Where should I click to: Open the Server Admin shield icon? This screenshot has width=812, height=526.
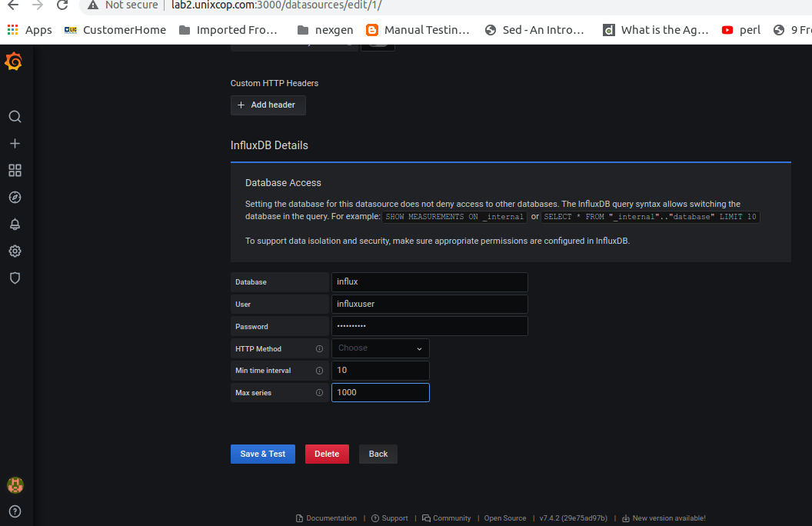[x=15, y=278]
